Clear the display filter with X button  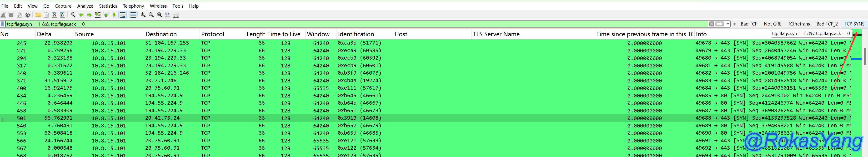711,24
